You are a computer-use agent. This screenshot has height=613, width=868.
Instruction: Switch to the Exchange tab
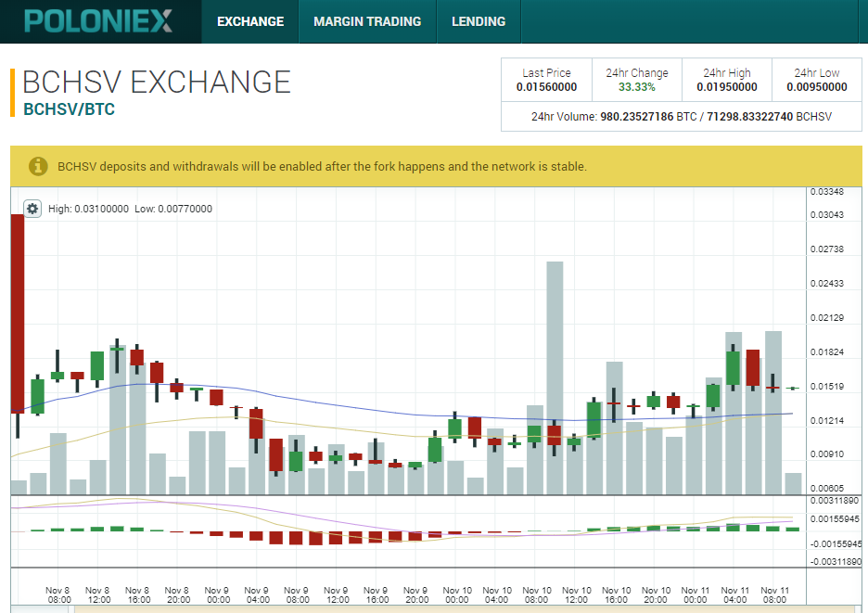coord(250,21)
